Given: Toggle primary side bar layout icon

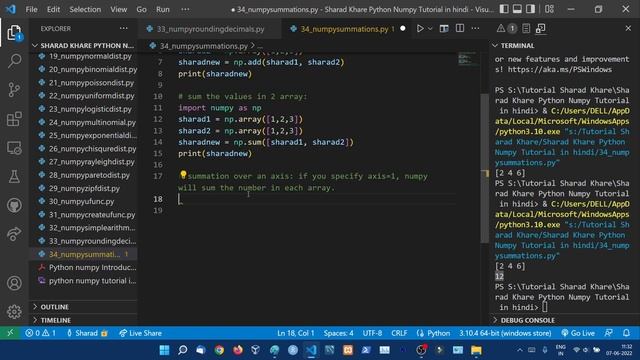Looking at the screenshot, I should [504, 9].
